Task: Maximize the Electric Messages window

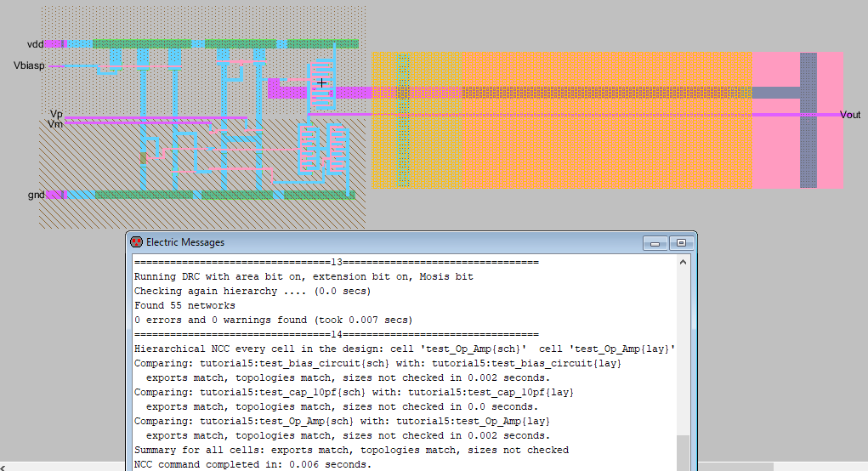Action: coord(682,243)
